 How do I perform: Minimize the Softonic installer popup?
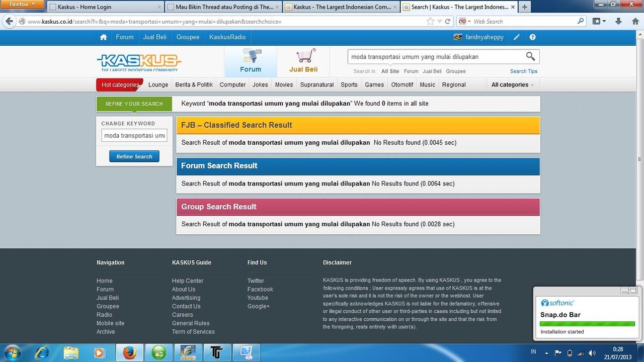click(625, 291)
